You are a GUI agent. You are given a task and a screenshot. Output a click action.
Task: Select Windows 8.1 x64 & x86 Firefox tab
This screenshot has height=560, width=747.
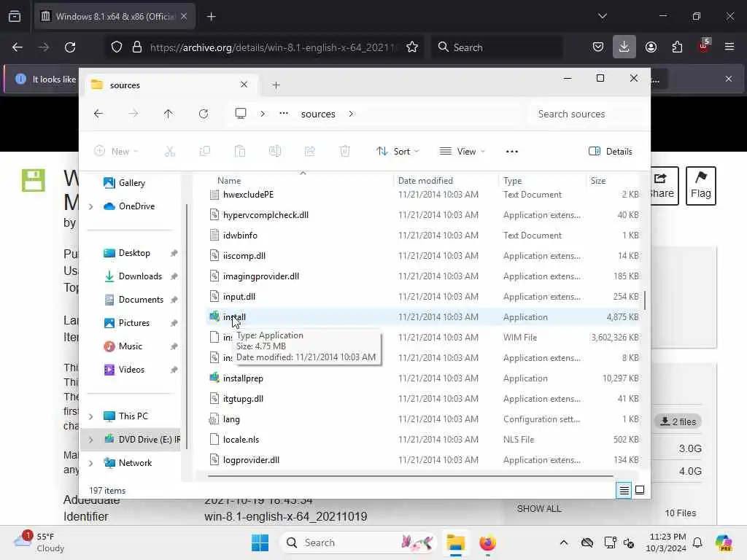[115, 17]
